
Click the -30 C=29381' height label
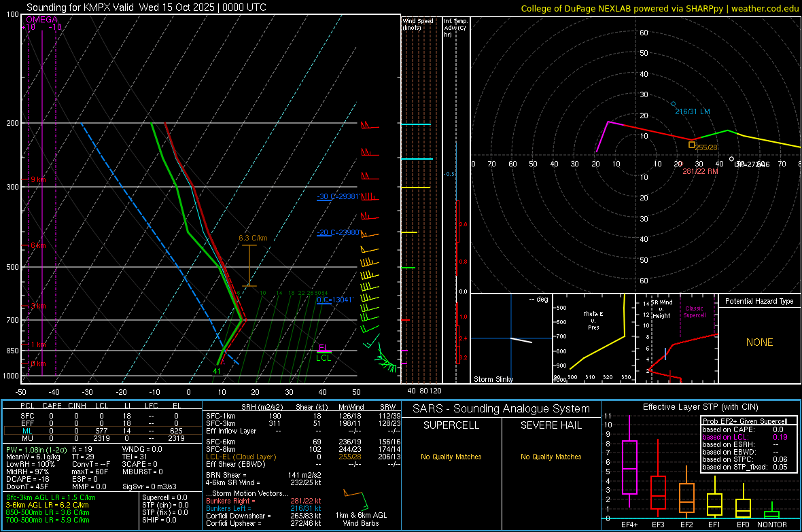pos(338,196)
